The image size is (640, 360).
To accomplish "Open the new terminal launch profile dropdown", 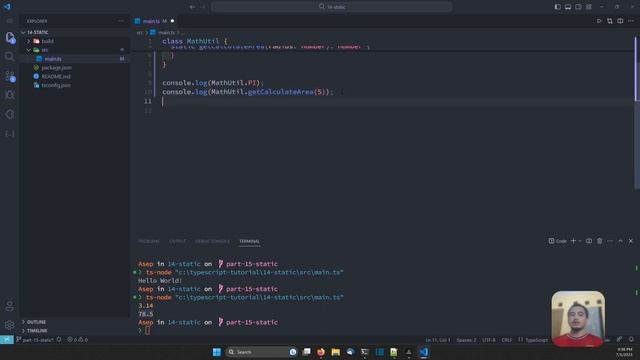I will pos(580,241).
